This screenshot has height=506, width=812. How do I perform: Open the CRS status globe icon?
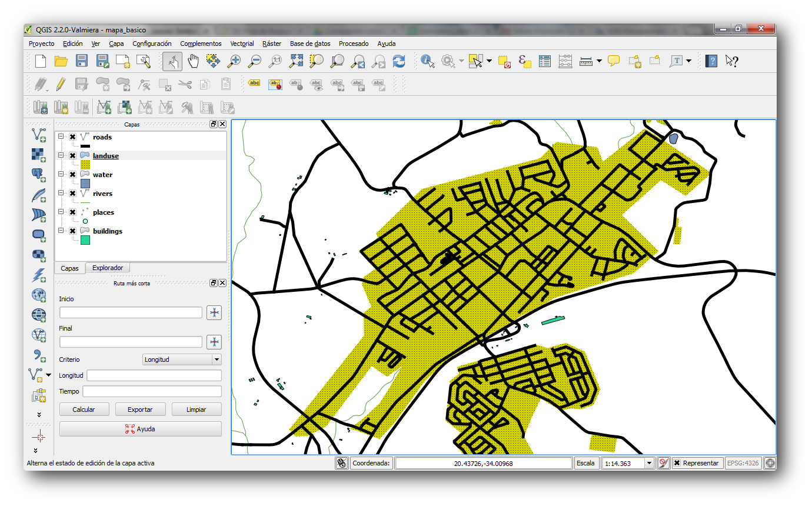(x=770, y=463)
